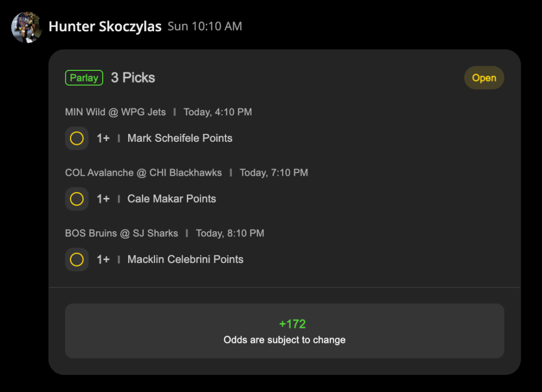The image size is (542, 392).
Task: Click Hunter Skoczylas's profile avatar
Action: pyautogui.click(x=26, y=27)
